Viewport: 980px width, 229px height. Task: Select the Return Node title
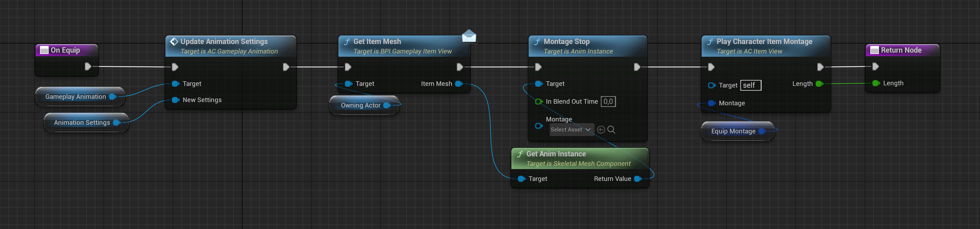click(x=901, y=50)
